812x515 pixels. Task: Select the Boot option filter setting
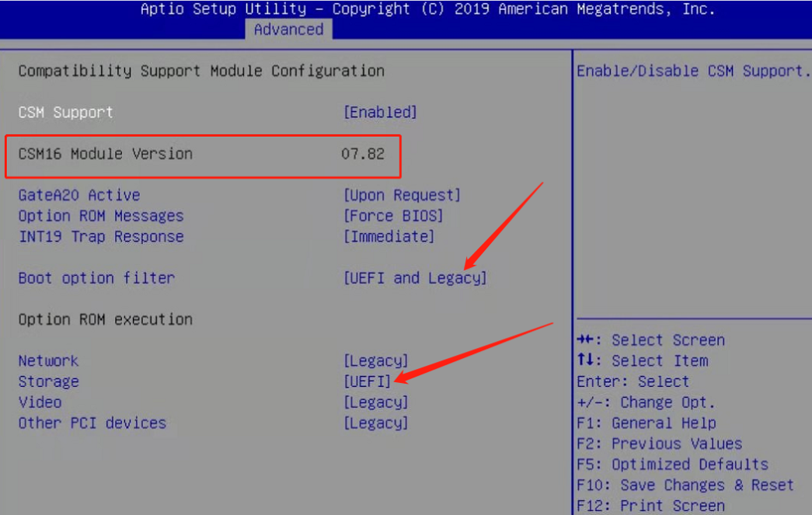(x=97, y=278)
